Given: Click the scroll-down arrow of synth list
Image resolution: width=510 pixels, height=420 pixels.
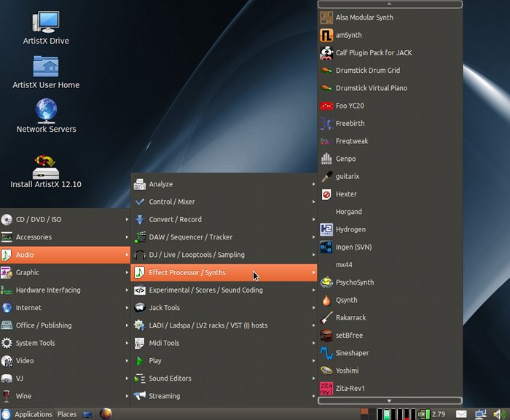Looking at the screenshot, I should pos(390,400).
